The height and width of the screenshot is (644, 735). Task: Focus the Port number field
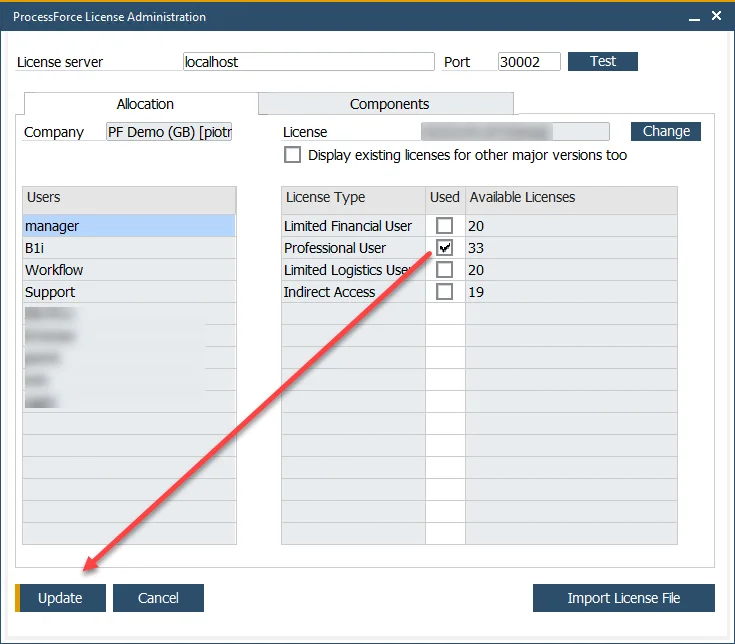coord(529,62)
